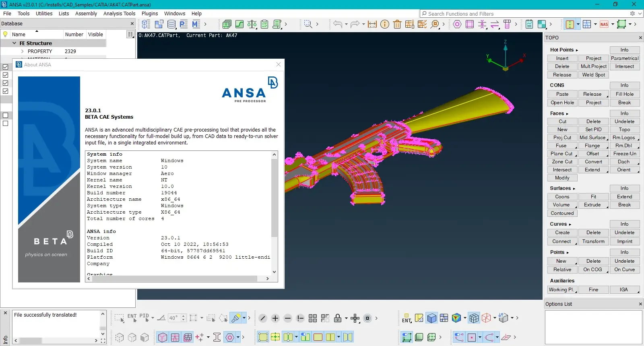This screenshot has height=346, width=644.
Task: Click the orange trash delete icon
Action: click(x=397, y=24)
